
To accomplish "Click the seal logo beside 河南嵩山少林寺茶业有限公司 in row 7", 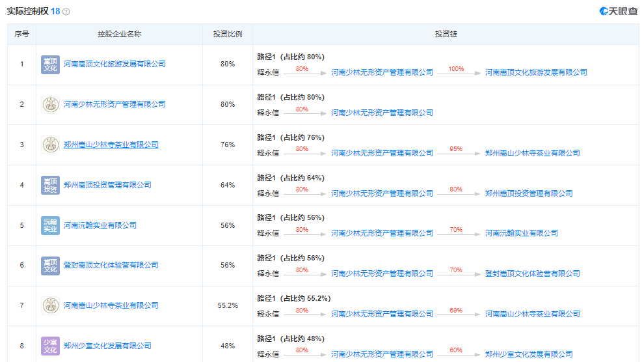I will (x=50, y=305).
